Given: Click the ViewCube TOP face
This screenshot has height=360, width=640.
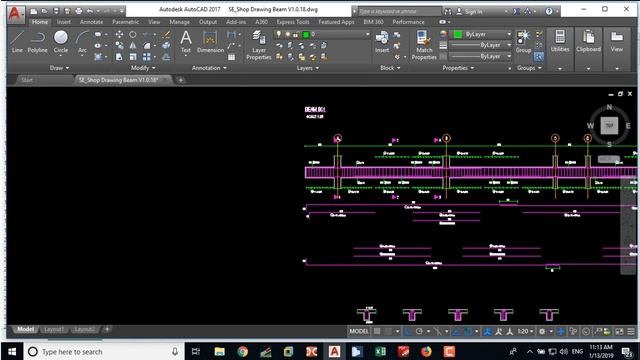Looking at the screenshot, I should click(x=609, y=125).
